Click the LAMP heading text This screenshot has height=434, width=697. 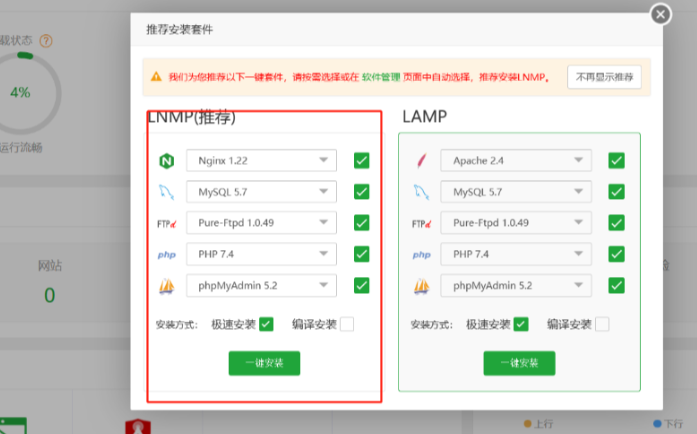(x=425, y=117)
